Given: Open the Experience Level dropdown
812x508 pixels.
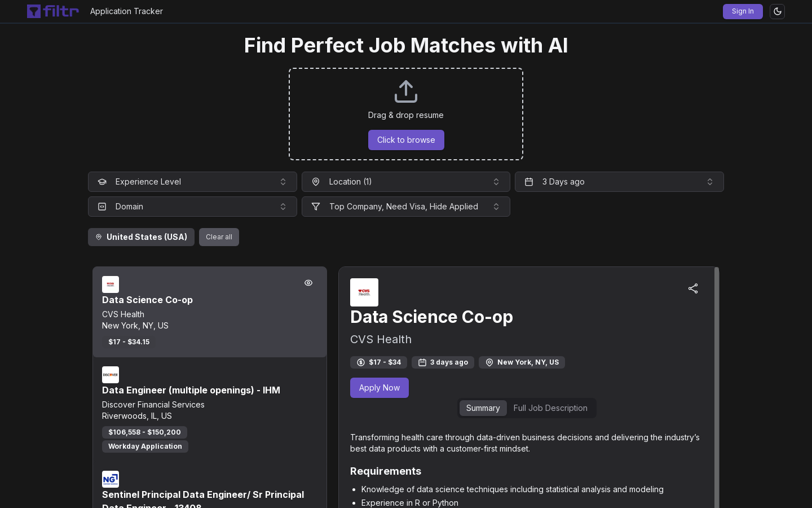Looking at the screenshot, I should pos(192,182).
